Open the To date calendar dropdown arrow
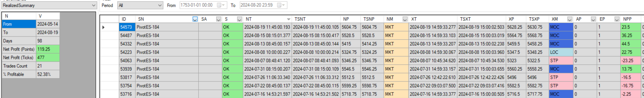 pyautogui.click(x=284, y=5)
